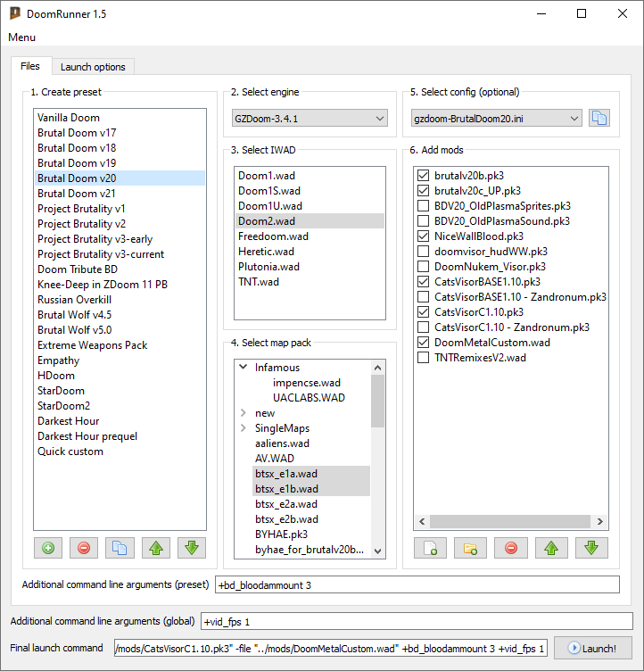Move the selected mod down
644x671 pixels.
(591, 548)
